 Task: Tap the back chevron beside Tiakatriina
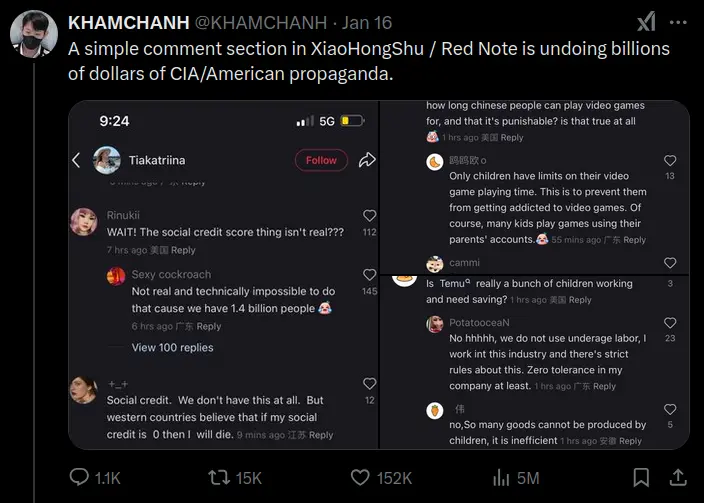coord(76,160)
